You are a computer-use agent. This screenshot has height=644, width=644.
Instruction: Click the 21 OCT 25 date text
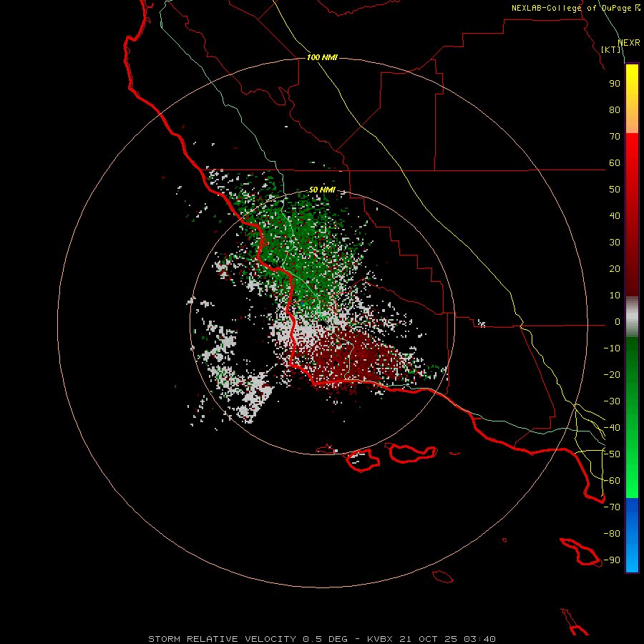[428, 639]
